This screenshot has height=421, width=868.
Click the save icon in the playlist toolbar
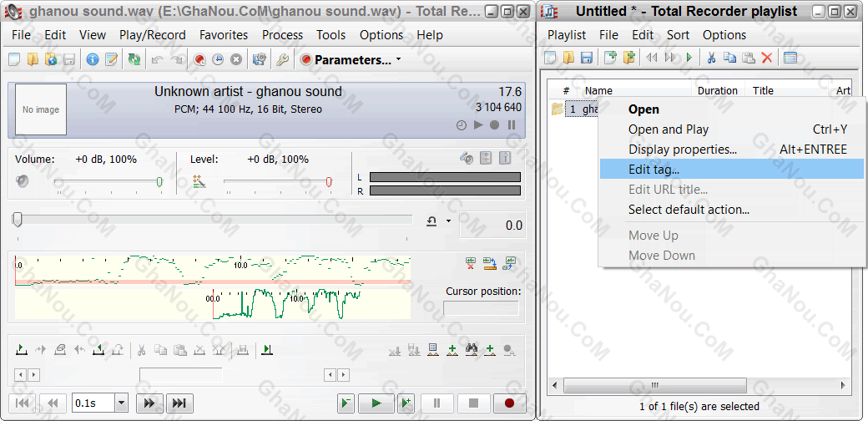pyautogui.click(x=587, y=58)
